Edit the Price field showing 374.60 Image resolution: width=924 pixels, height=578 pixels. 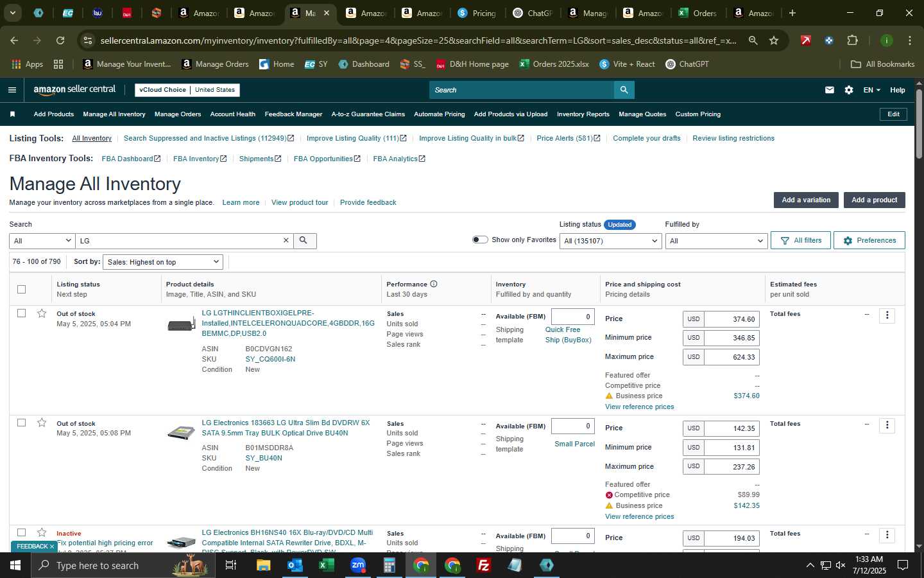point(732,319)
